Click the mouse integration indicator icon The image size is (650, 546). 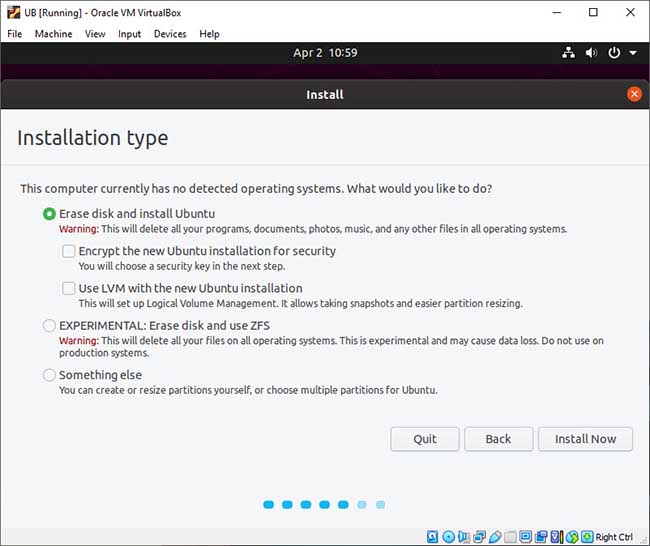572,536
